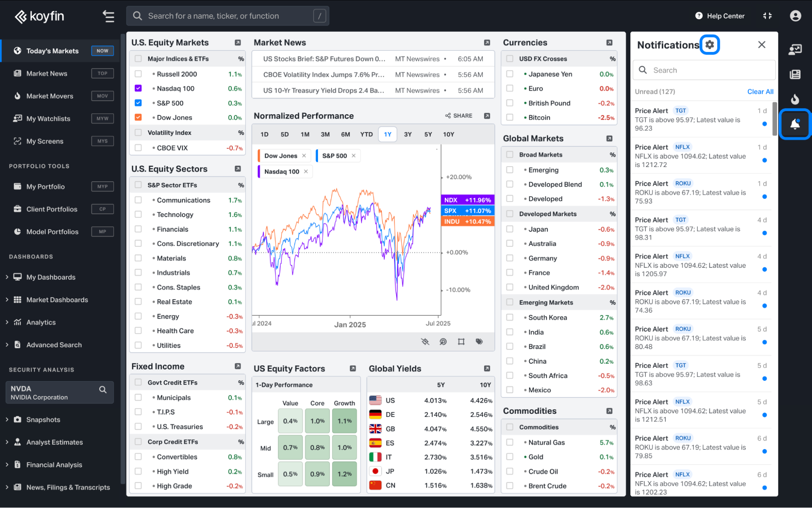Expand the Normalized Performance chart widget
The height and width of the screenshot is (508, 812).
click(487, 116)
